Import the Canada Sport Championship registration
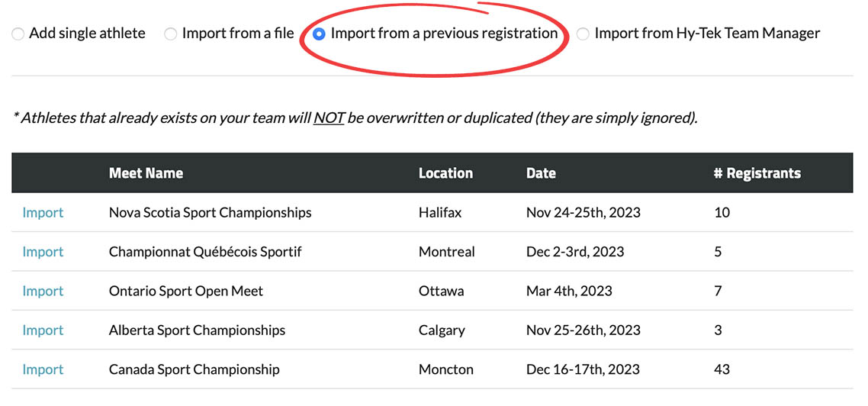The height and width of the screenshot is (406, 868). (43, 369)
